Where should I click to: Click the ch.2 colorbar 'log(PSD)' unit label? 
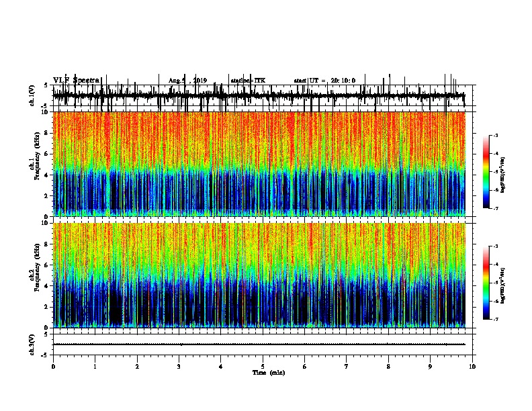[503, 285]
